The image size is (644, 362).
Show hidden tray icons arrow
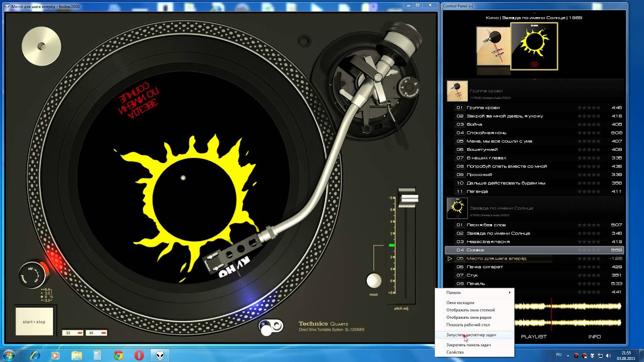569,355
